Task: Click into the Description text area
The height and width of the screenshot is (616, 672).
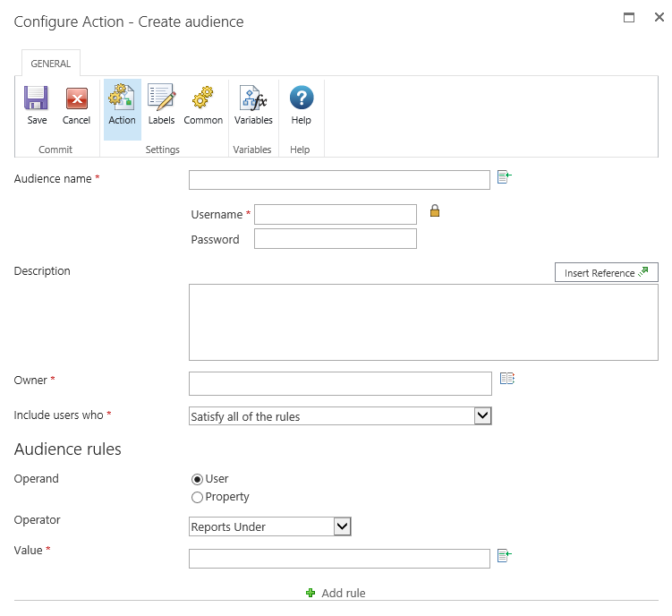Action: click(422, 322)
